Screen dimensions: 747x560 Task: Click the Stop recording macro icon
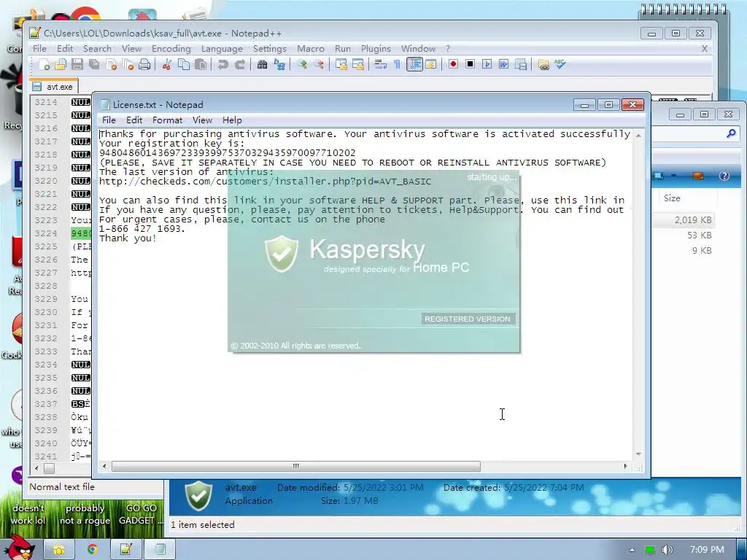(x=470, y=64)
